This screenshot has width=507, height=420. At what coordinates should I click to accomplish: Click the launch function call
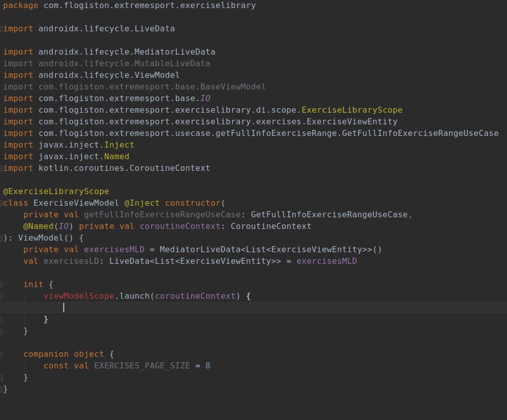click(x=134, y=296)
